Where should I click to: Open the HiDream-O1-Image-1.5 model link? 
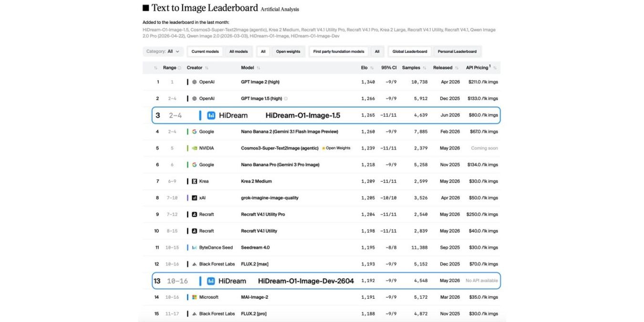303,115
